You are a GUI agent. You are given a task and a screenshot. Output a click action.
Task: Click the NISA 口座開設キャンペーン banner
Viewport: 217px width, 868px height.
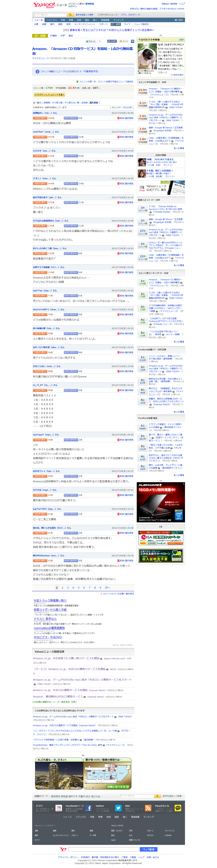(161, 538)
